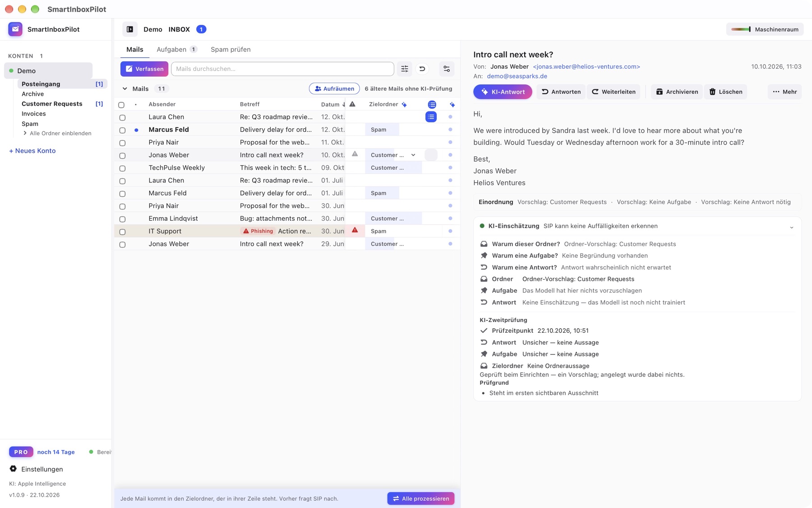Click the blue list icon in the column header
Screen dimensions: 812x508
pos(432,104)
